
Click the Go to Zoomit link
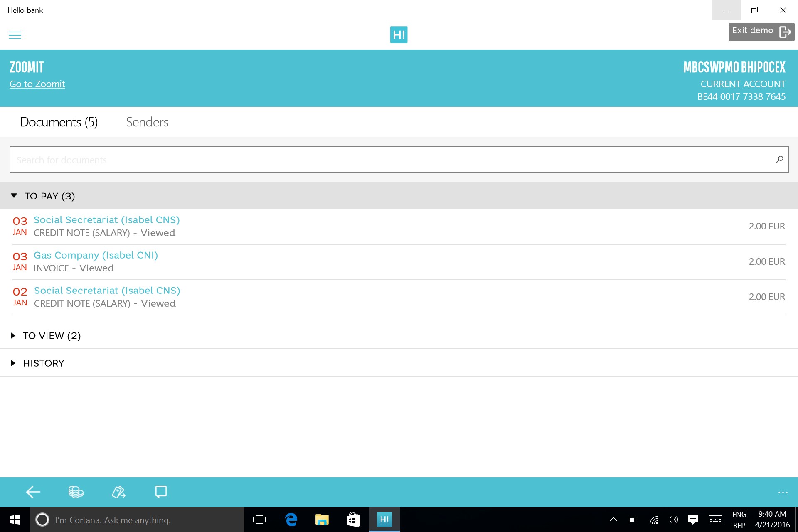(37, 84)
